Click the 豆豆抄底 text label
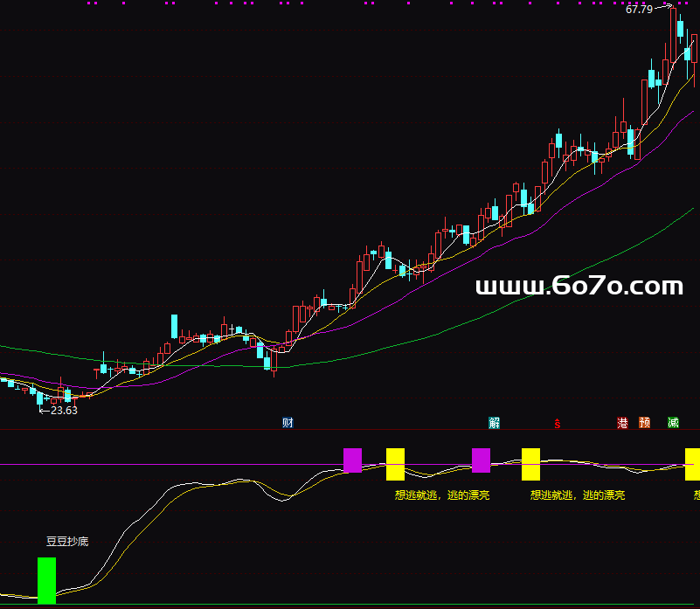Screen dimensions: 700x609 pos(67,541)
